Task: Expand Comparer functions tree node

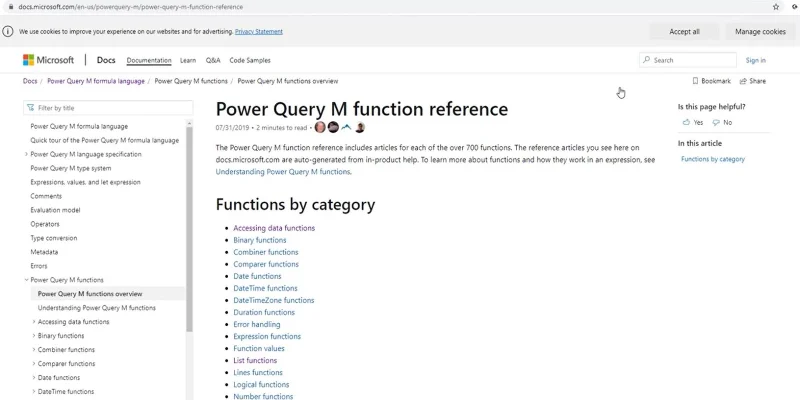Action: [34, 364]
